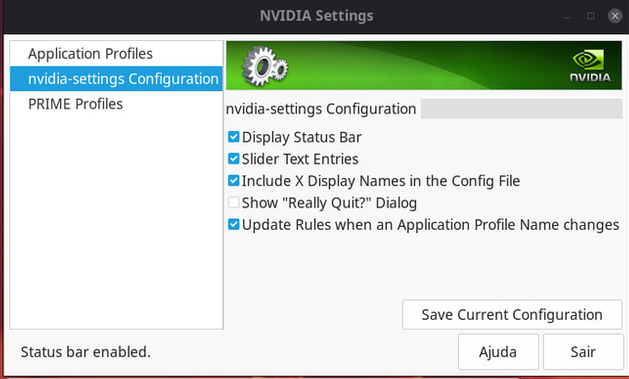Toggle Update Rules when Profile Name changes

point(233,225)
